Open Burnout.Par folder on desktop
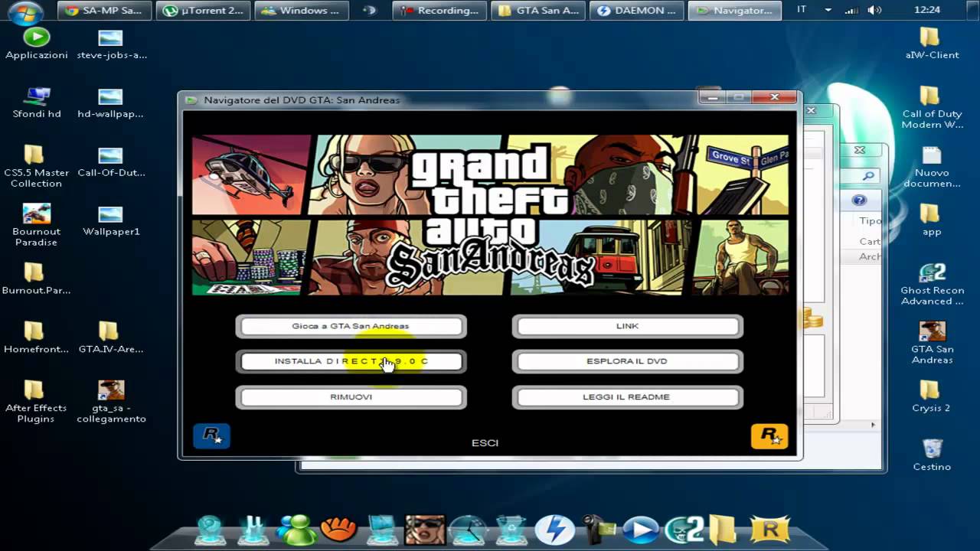 pos(36,279)
